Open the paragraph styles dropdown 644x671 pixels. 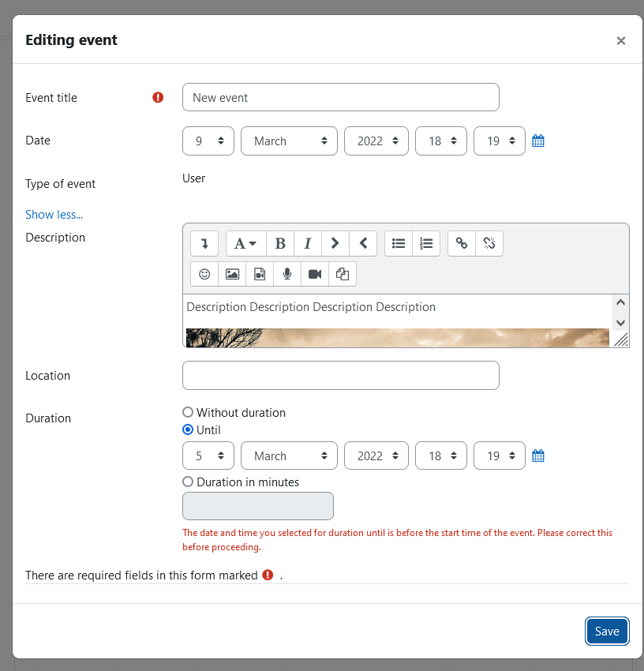[245, 243]
